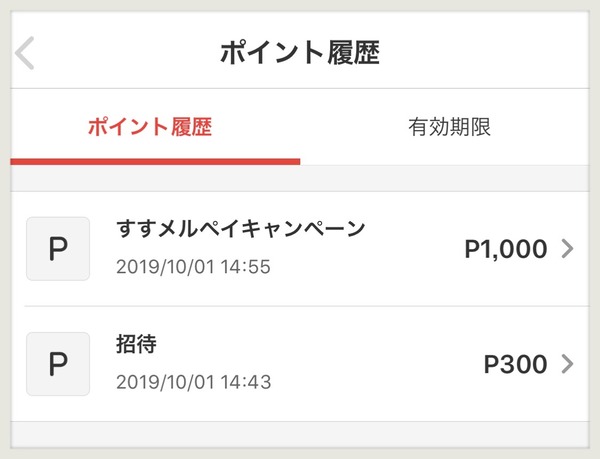
Task: Click the P icon beside 招待
Action: coord(58,363)
